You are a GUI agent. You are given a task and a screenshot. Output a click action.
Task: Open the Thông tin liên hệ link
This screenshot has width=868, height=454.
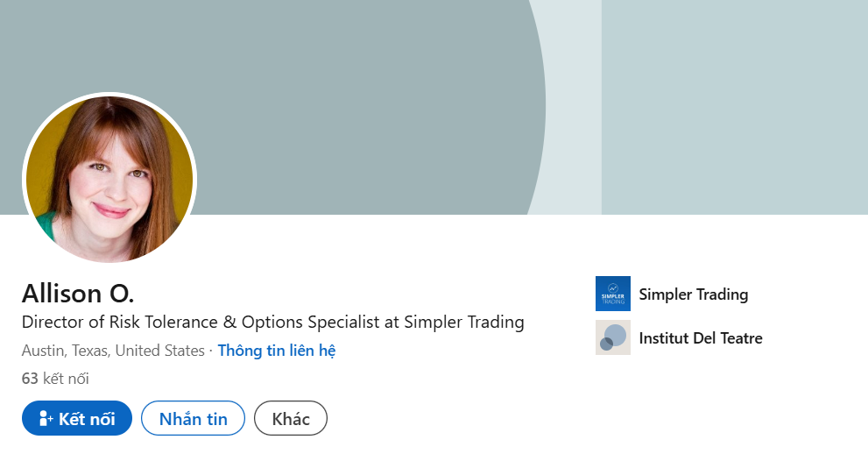click(x=276, y=351)
